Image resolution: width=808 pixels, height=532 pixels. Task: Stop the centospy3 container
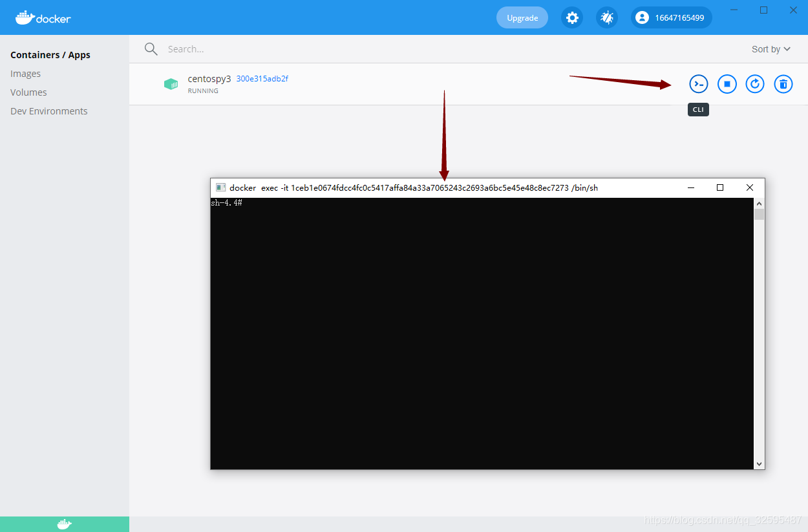coord(727,83)
